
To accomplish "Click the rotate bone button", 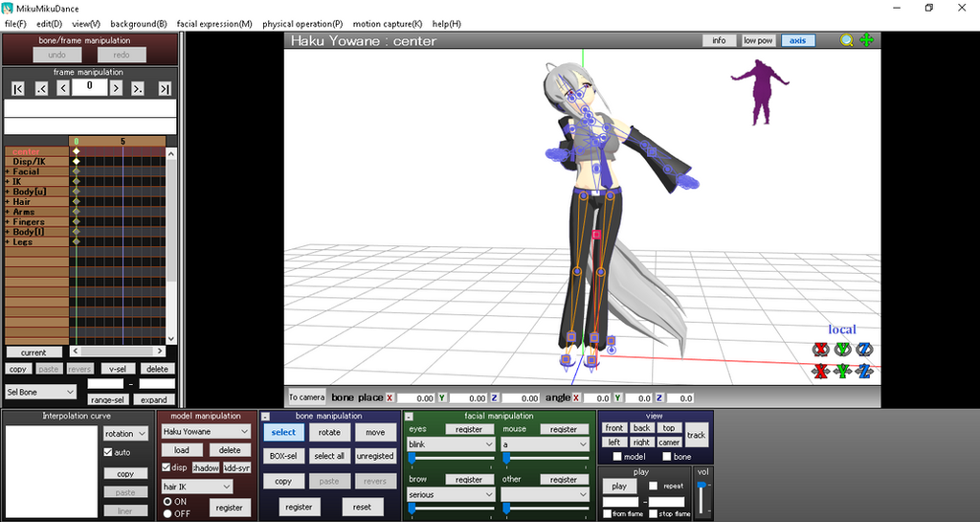I will coord(329,432).
